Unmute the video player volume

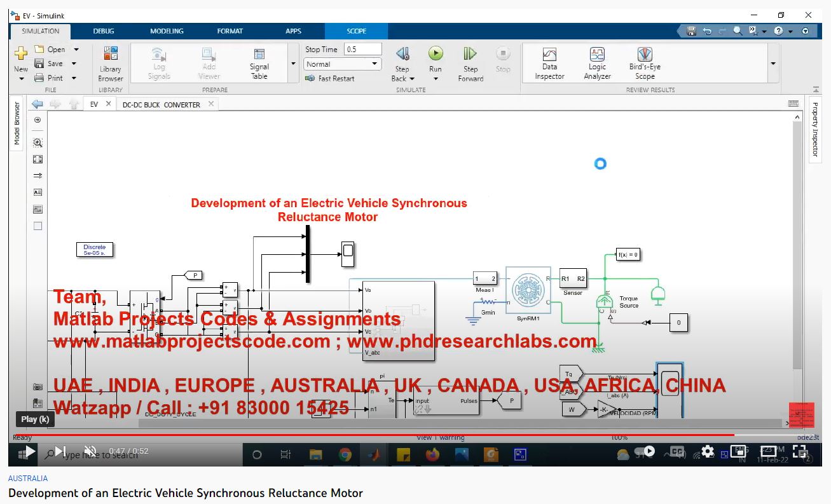tap(90, 451)
